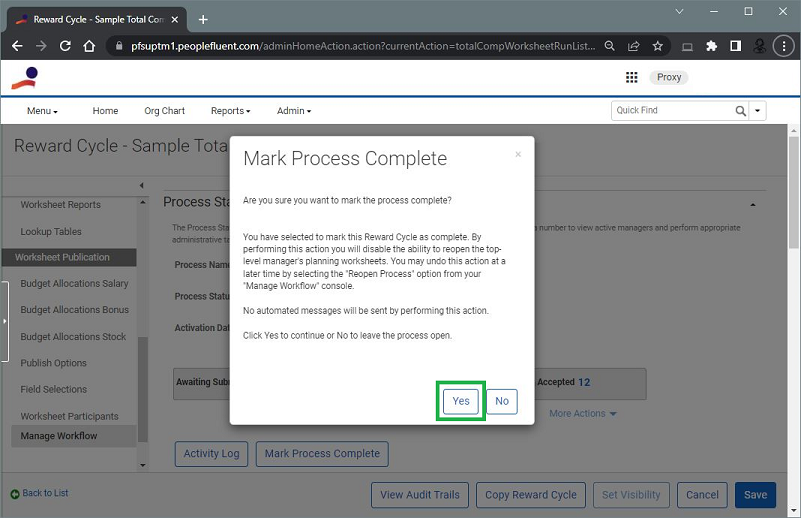This screenshot has height=518, width=801.
Task: Open Publish Options
Action: point(53,363)
